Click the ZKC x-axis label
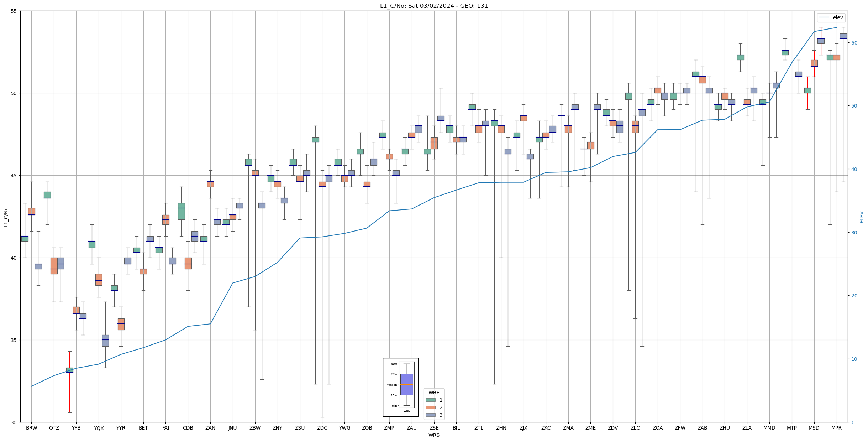The image size is (868, 441). (x=546, y=428)
